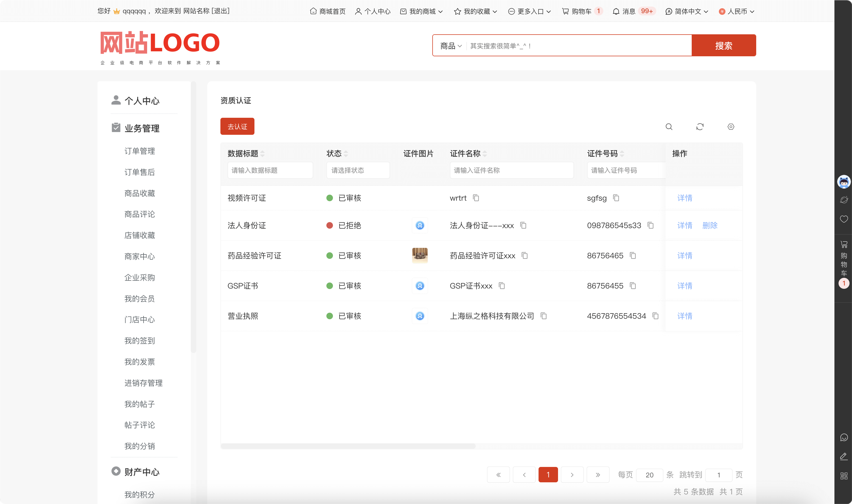852x504 pixels.
Task: Click the table search magnifier icon
Action: [669, 127]
